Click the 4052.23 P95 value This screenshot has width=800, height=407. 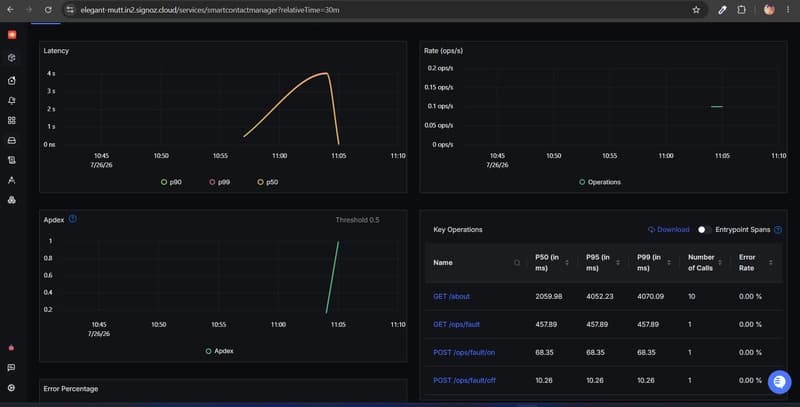click(x=599, y=296)
